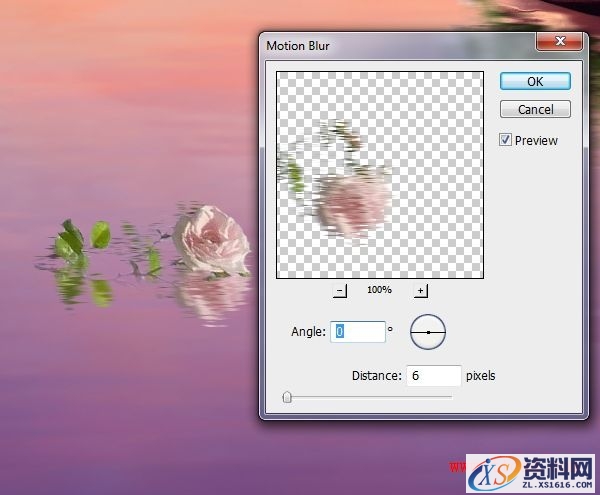Click the Distance label text
Screen dimensions: 600x495
[376, 376]
